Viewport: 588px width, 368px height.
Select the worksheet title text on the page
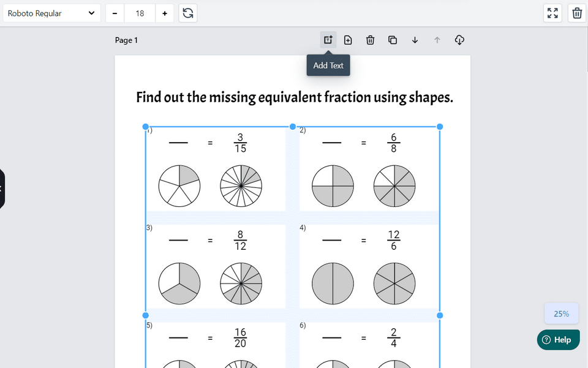[x=295, y=97]
